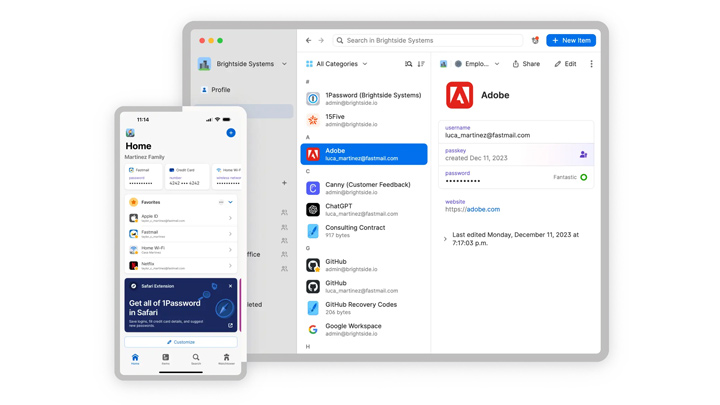
Task: Open the Credit Card number card on phone
Action: coord(186,176)
